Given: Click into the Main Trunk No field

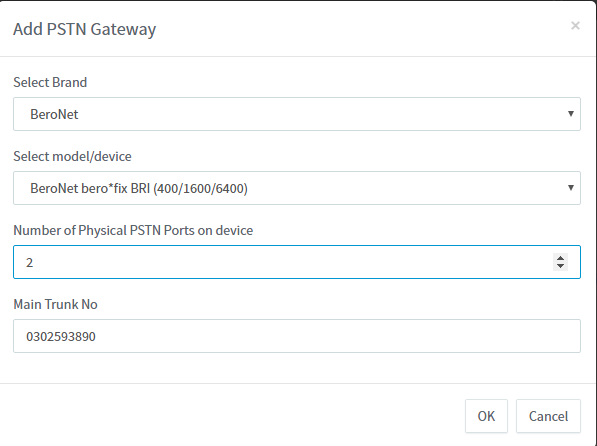Looking at the screenshot, I should coord(297,336).
